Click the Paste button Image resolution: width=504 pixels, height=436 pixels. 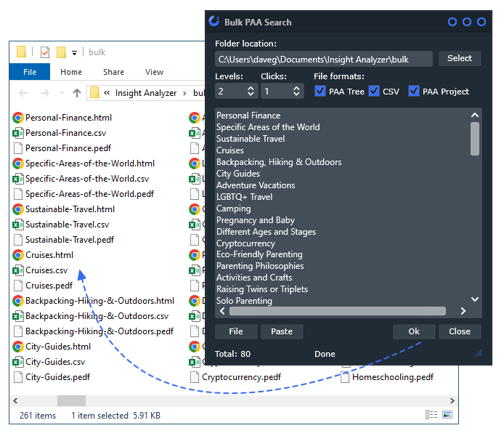tap(282, 331)
